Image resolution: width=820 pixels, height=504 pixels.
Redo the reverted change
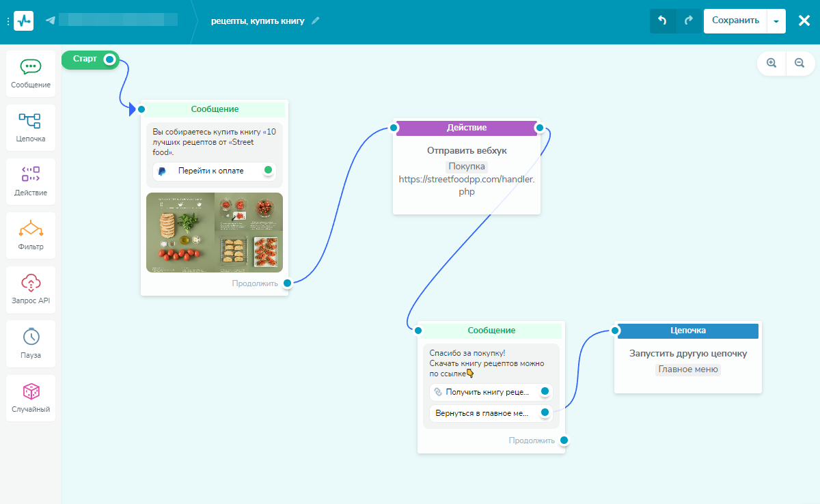point(688,20)
